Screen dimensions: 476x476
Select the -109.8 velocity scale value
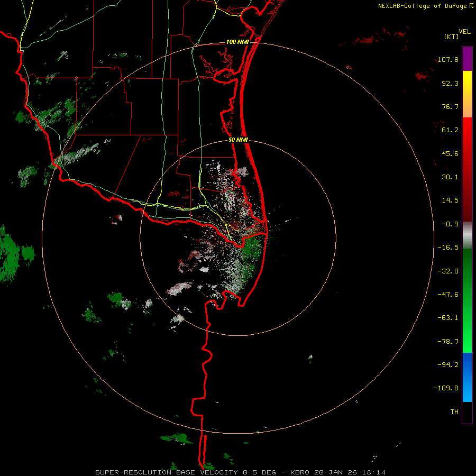tap(446, 388)
